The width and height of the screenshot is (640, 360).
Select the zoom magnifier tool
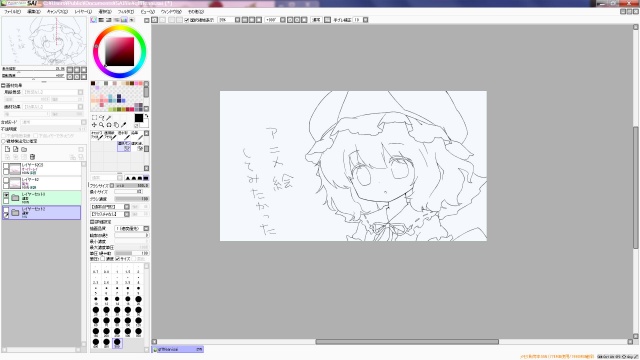(102, 125)
